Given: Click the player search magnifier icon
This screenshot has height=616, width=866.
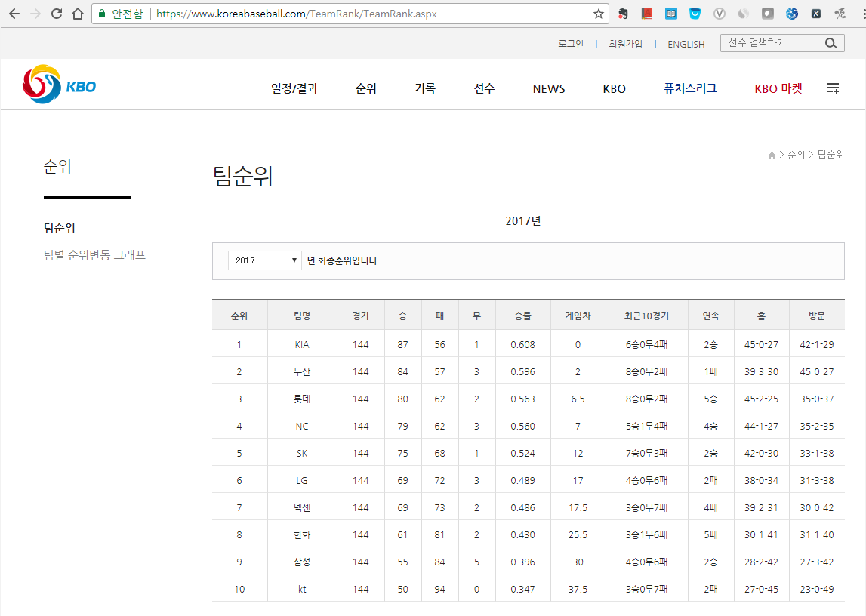Looking at the screenshot, I should [x=831, y=43].
